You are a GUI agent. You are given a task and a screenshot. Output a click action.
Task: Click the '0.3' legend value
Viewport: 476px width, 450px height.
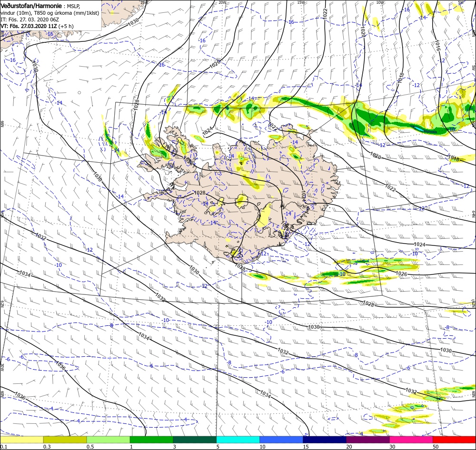(x=47, y=446)
